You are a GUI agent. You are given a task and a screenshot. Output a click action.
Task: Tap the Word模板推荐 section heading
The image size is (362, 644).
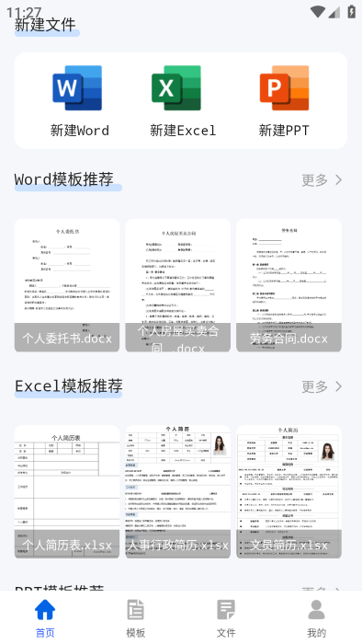tap(64, 179)
